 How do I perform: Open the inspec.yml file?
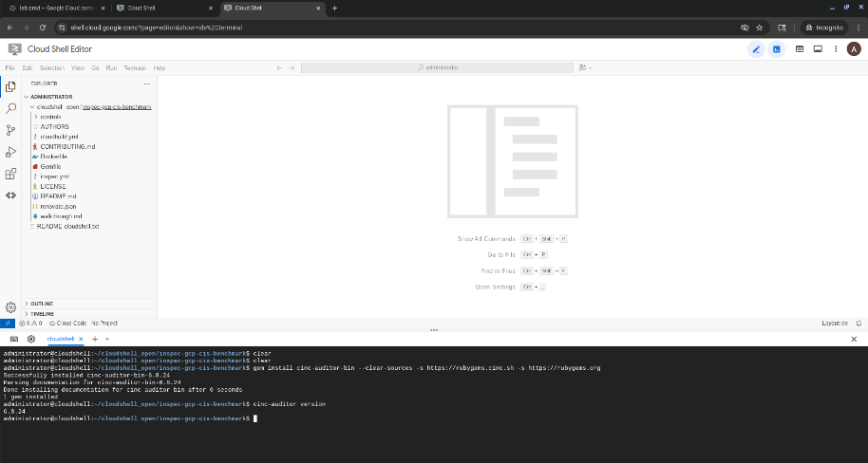[54, 176]
